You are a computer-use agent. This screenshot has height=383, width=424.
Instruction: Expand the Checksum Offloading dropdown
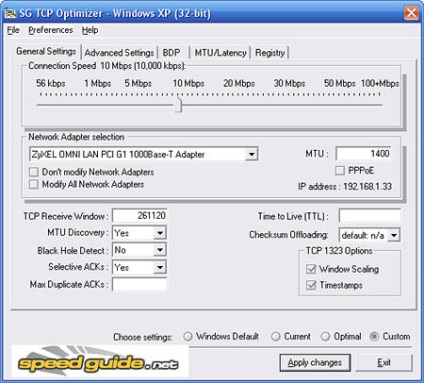click(x=394, y=235)
